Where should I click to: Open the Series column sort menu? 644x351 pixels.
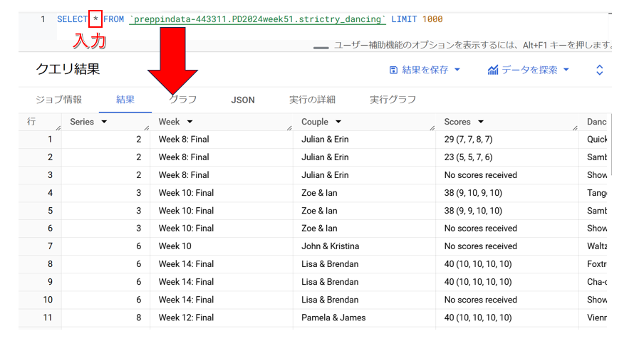click(104, 122)
